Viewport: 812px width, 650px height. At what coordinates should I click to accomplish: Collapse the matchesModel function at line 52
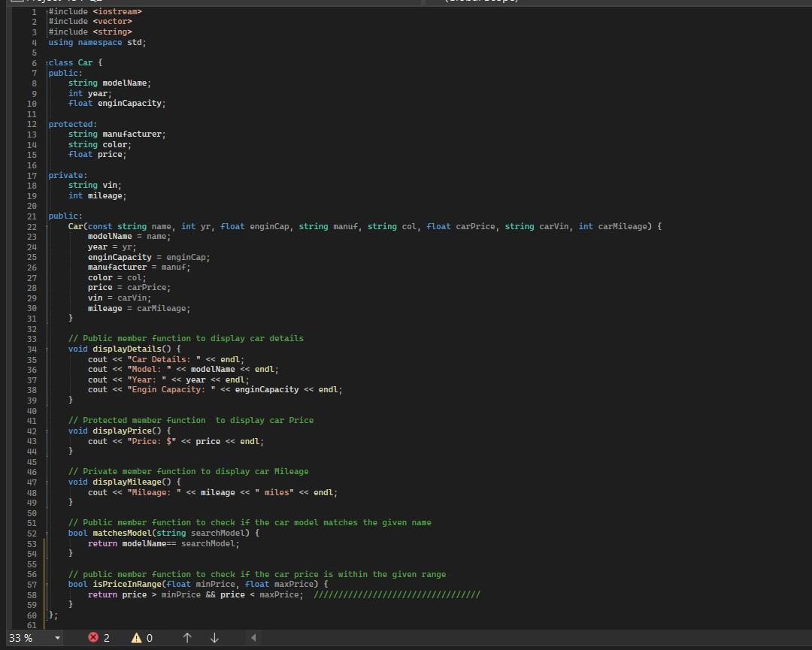coord(46,534)
